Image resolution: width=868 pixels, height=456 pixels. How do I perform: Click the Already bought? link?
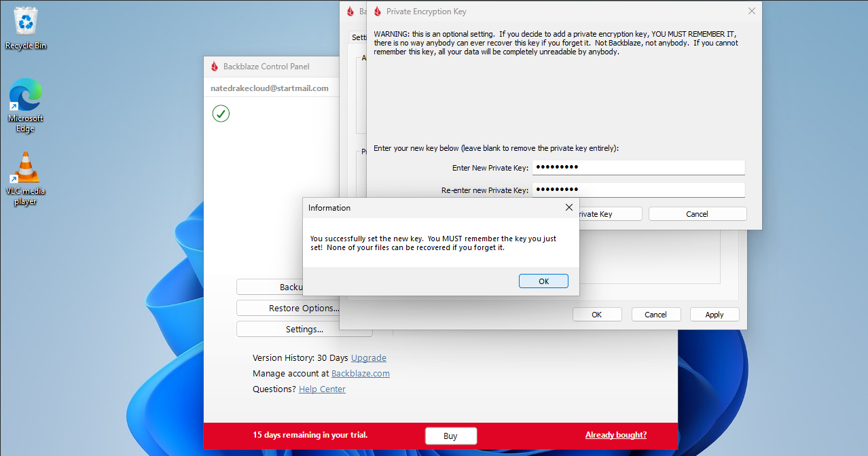click(x=616, y=435)
